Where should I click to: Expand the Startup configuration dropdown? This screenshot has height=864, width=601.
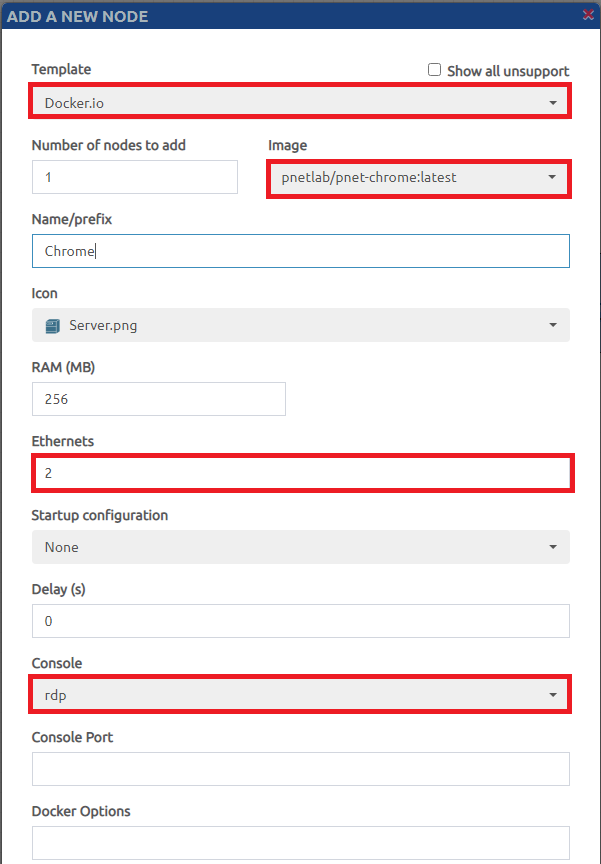300,547
